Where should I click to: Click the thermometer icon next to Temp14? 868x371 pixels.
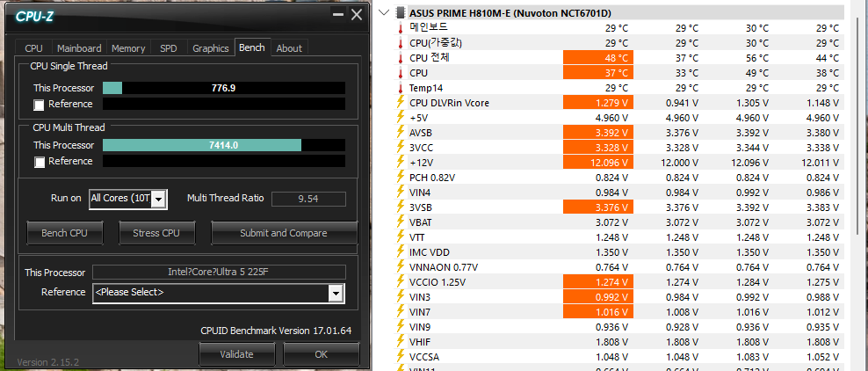pyautogui.click(x=400, y=88)
